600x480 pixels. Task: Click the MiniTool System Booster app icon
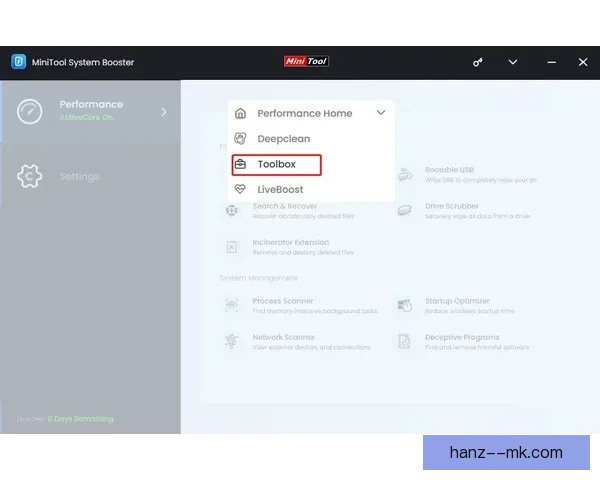coord(18,62)
